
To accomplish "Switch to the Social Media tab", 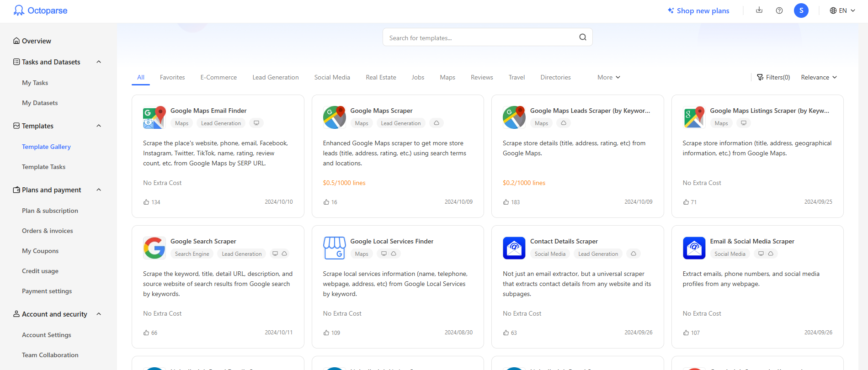I will (x=332, y=77).
